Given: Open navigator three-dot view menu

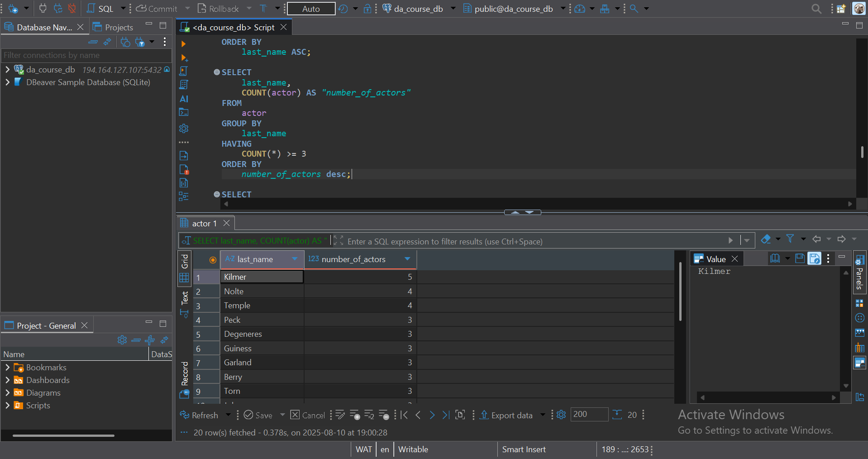Looking at the screenshot, I should pyautogui.click(x=165, y=42).
